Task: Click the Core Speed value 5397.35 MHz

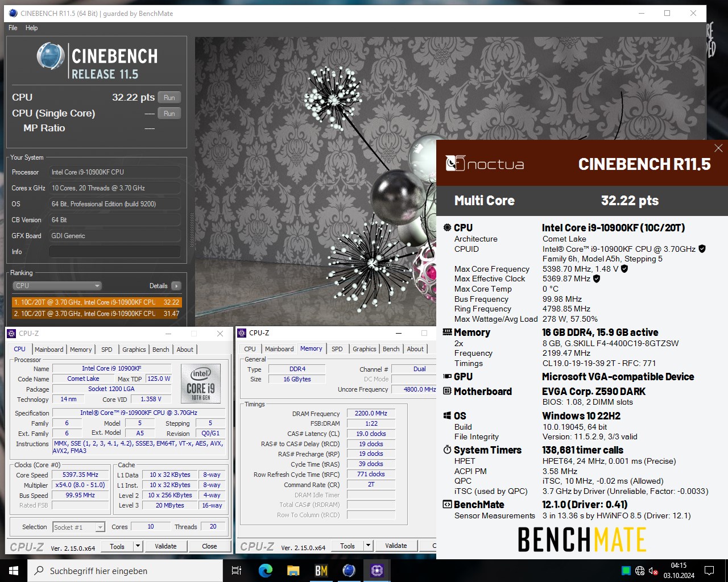Action: point(80,475)
